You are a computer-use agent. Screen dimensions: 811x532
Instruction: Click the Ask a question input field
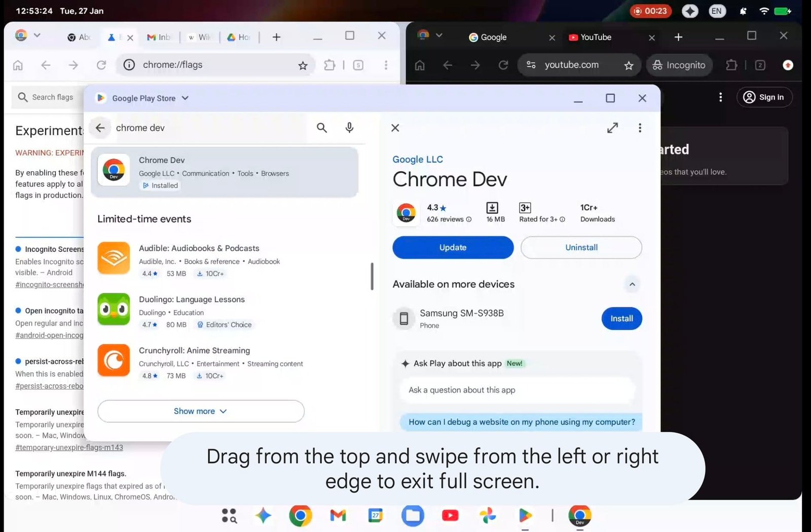coord(517,390)
